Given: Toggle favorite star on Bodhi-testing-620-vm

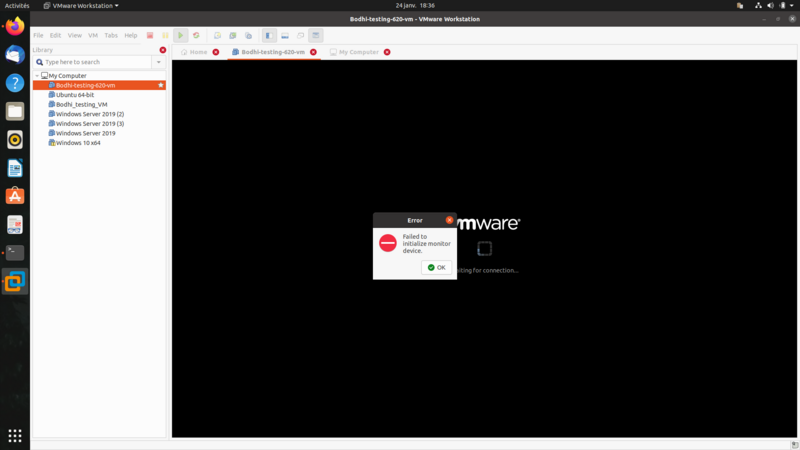Looking at the screenshot, I should (161, 85).
